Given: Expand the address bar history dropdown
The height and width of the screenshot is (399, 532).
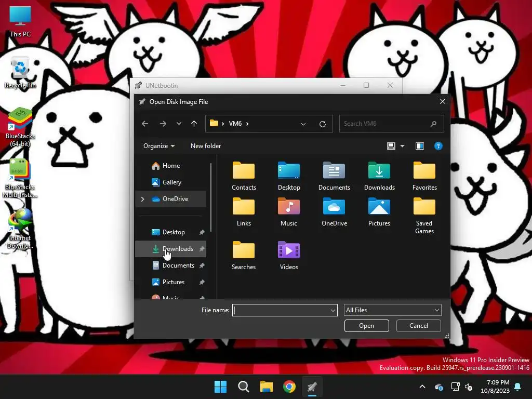Looking at the screenshot, I should tap(303, 124).
